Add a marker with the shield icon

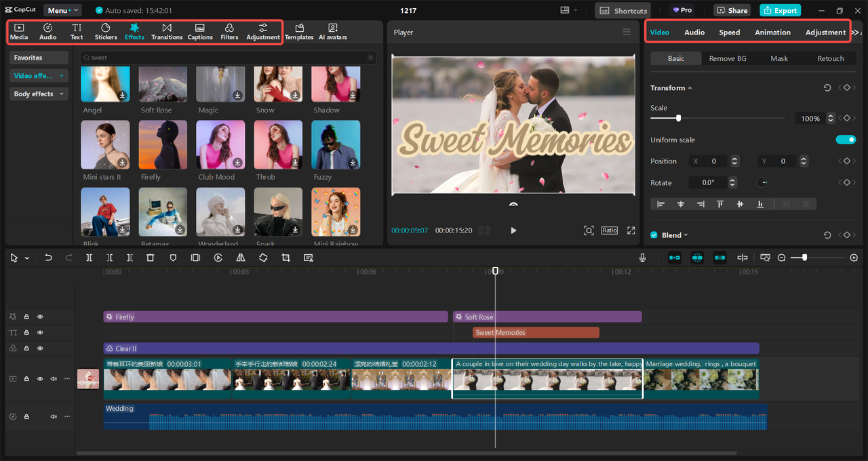(x=173, y=258)
